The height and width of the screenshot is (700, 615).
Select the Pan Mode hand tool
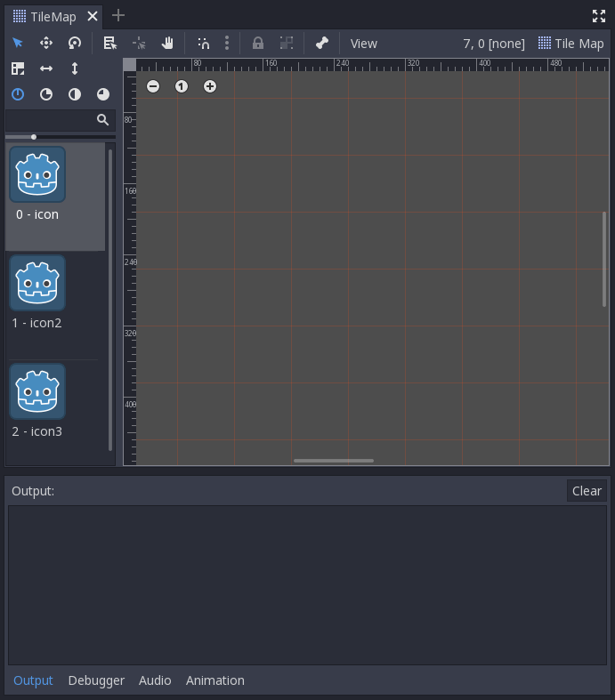pos(167,43)
